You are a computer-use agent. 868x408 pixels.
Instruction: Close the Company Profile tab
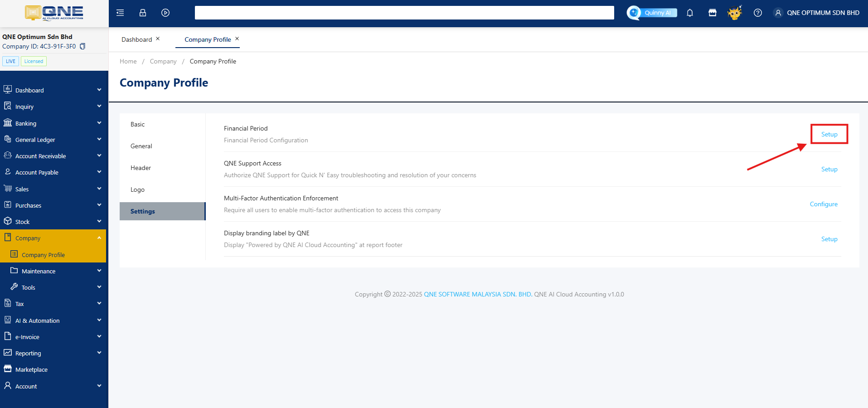point(237,39)
